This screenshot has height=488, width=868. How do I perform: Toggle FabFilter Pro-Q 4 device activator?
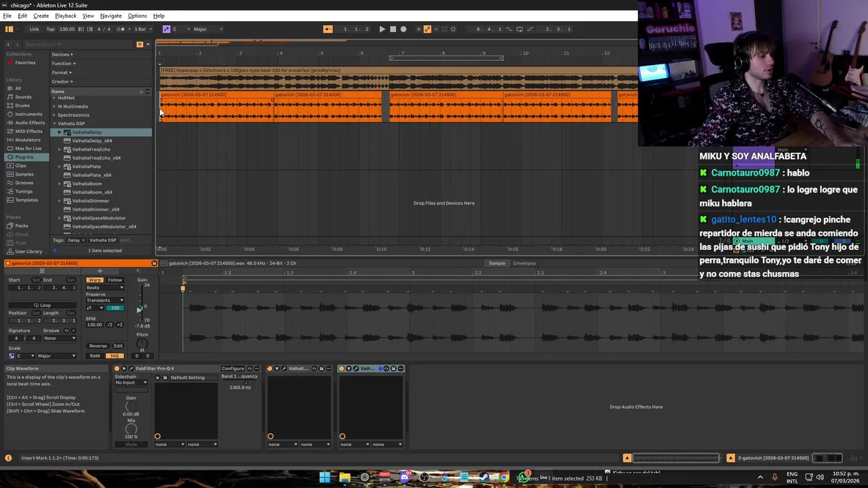pyautogui.click(x=117, y=369)
